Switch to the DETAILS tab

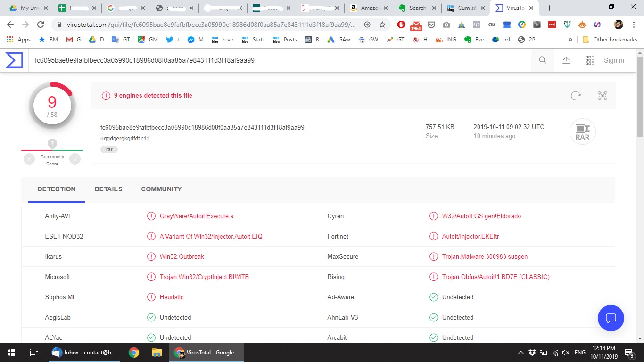(108, 189)
